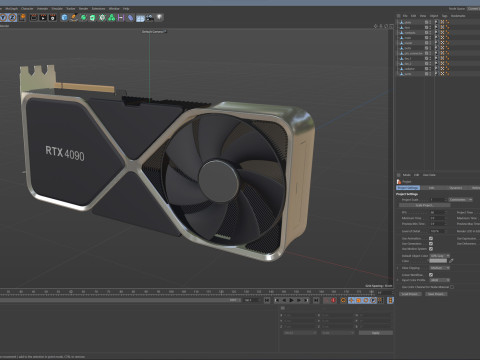Click the viewport toggle view icon
Screen dimensions: 480x360
(391, 26)
